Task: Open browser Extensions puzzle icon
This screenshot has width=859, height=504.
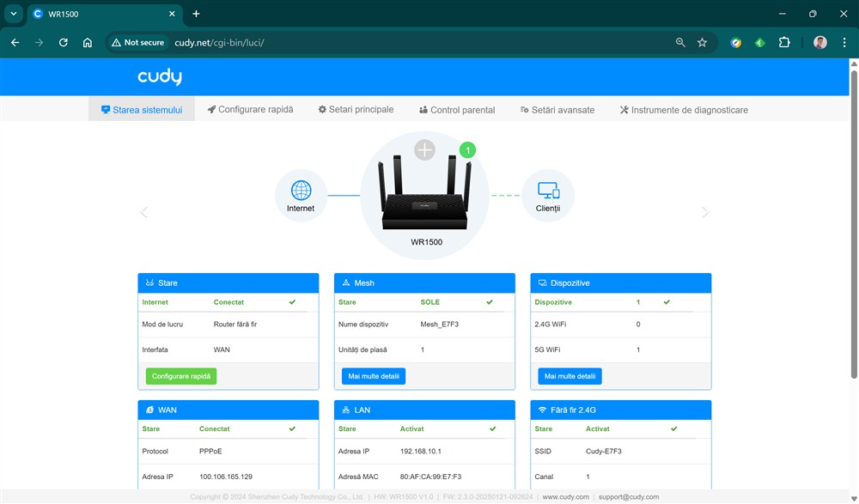Action: click(784, 42)
